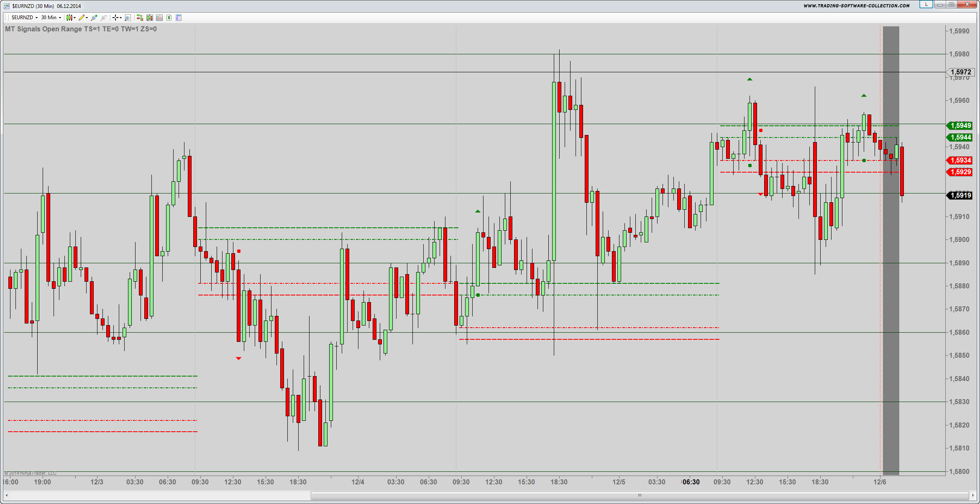This screenshot has width=980, height=504.
Task: Toggle the data box icon
Action: point(179,18)
